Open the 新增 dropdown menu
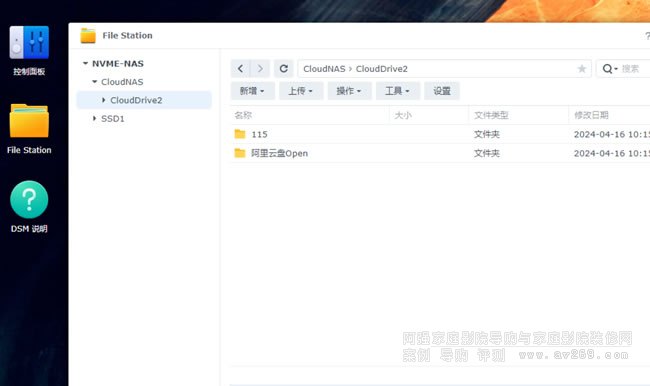This screenshot has width=650, height=386. 252,91
